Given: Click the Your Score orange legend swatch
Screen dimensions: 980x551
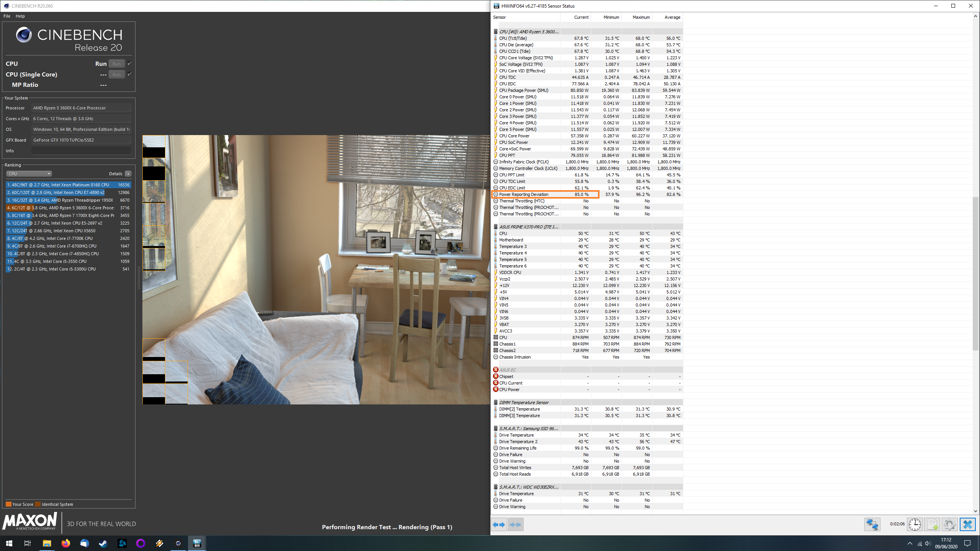Looking at the screenshot, I should pyautogui.click(x=8, y=504).
